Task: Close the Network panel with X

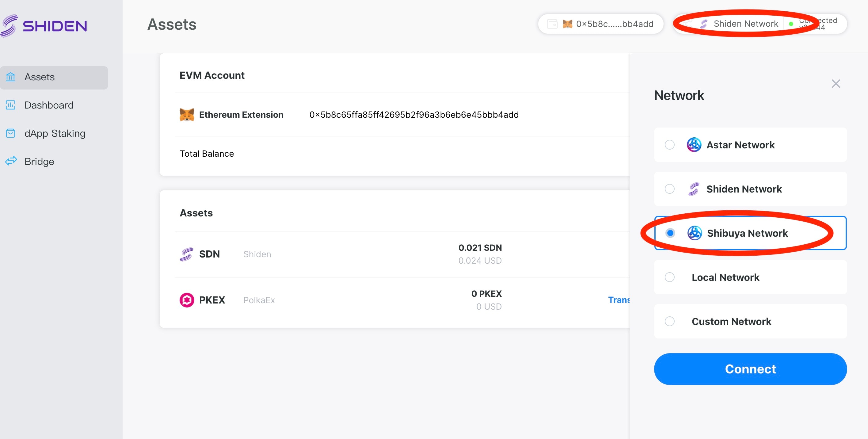Action: tap(836, 84)
